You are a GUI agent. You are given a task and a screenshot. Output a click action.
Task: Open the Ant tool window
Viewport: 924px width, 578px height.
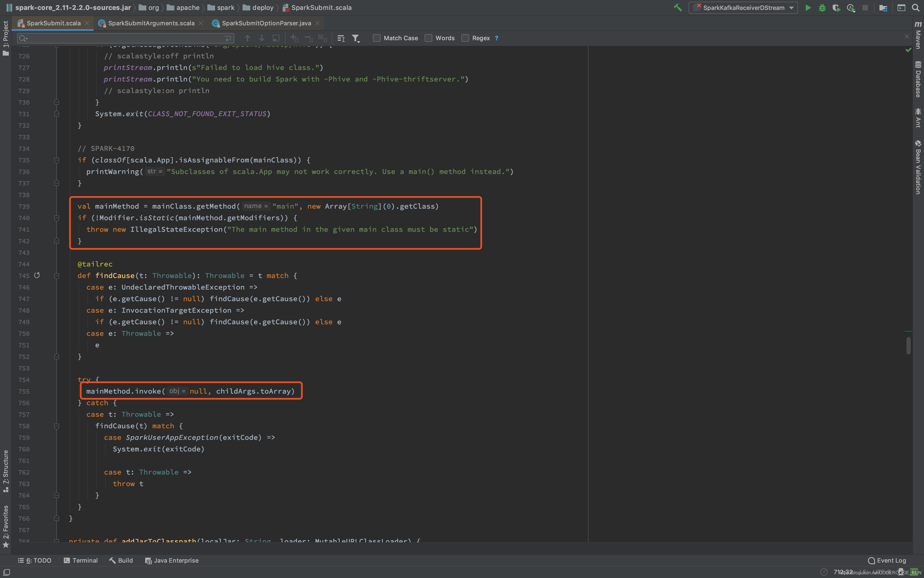coord(918,118)
